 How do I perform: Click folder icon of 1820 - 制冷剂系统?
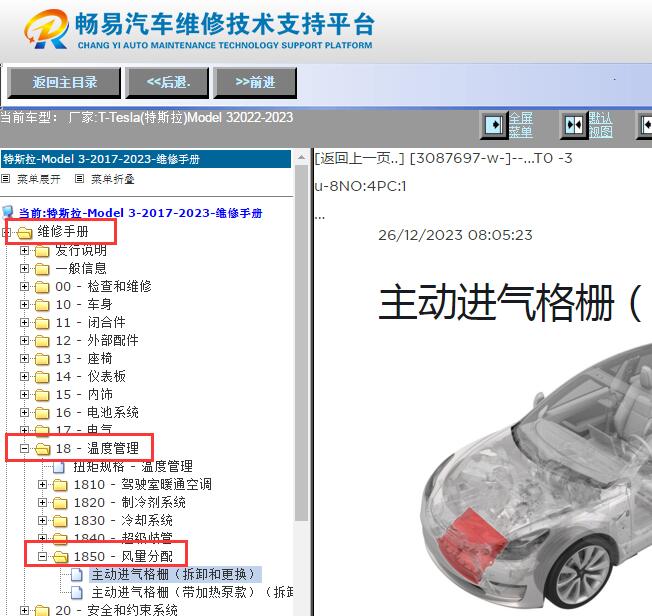(60, 503)
